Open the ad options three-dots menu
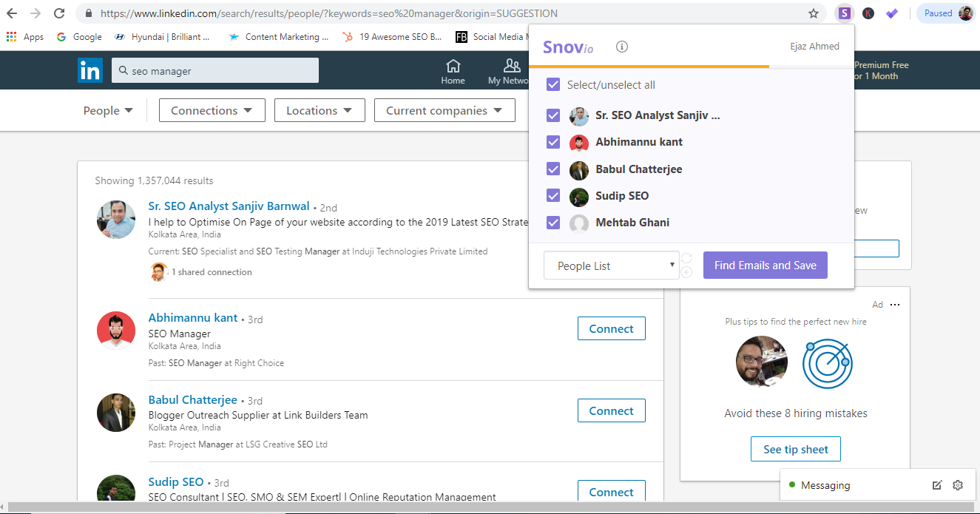 pos(895,305)
